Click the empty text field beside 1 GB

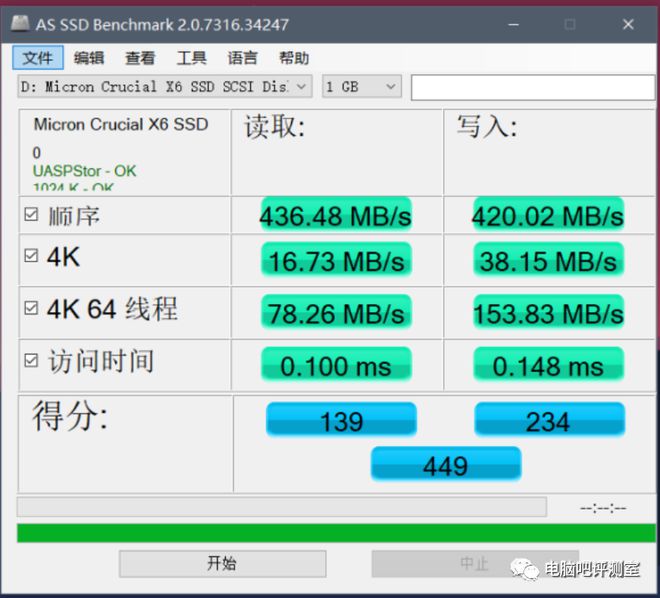(x=533, y=88)
